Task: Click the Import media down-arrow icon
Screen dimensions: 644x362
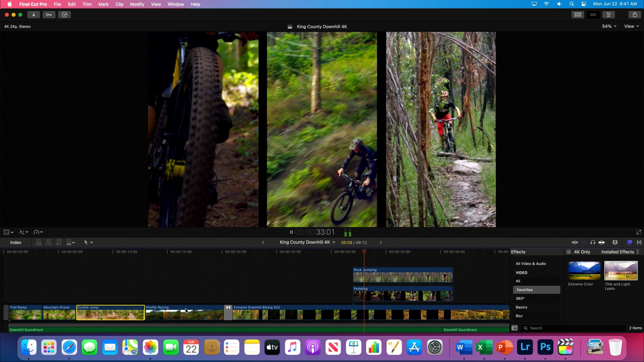Action: tap(33, 14)
